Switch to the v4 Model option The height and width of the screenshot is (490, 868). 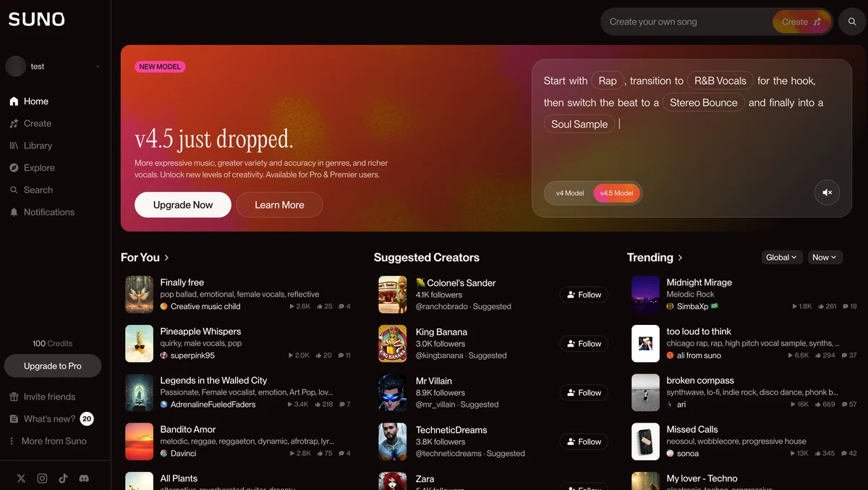point(570,193)
